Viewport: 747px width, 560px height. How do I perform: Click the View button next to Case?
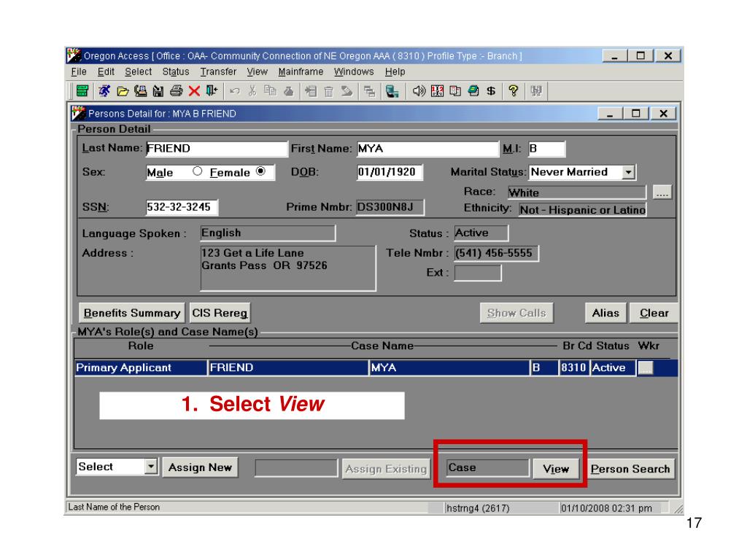pyautogui.click(x=556, y=469)
